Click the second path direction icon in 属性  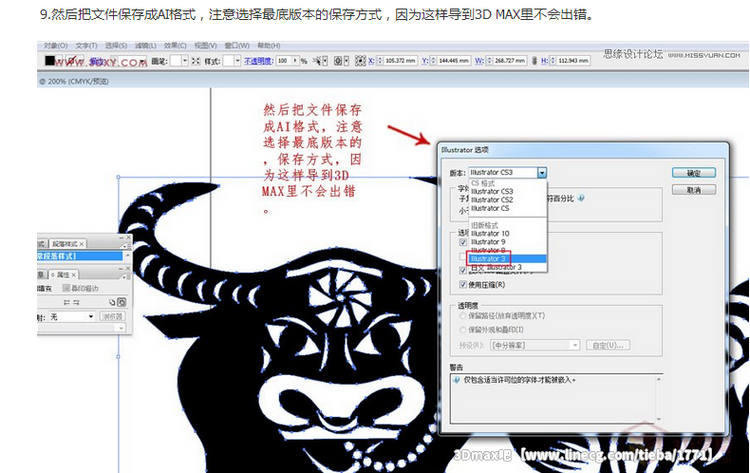click(x=77, y=302)
